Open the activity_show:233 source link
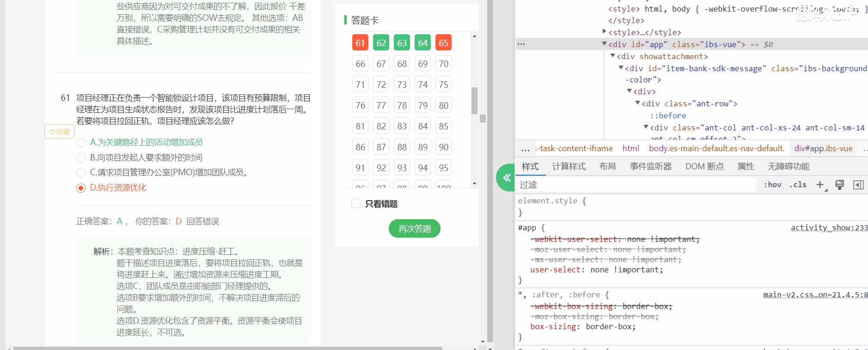Image resolution: width=868 pixels, height=350 pixels. [829, 227]
